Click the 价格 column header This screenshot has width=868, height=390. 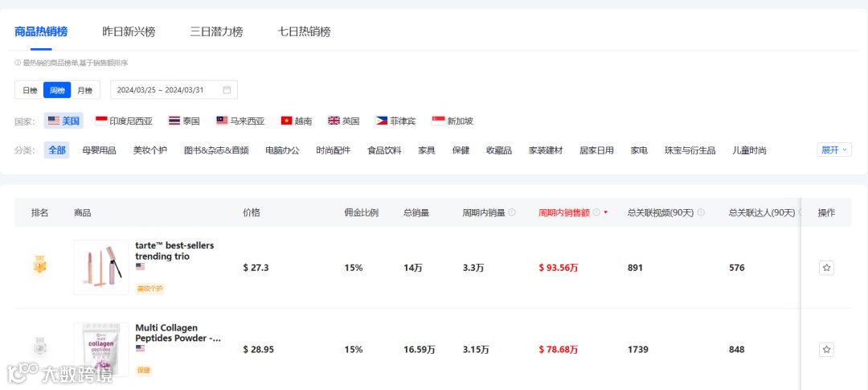pyautogui.click(x=252, y=212)
